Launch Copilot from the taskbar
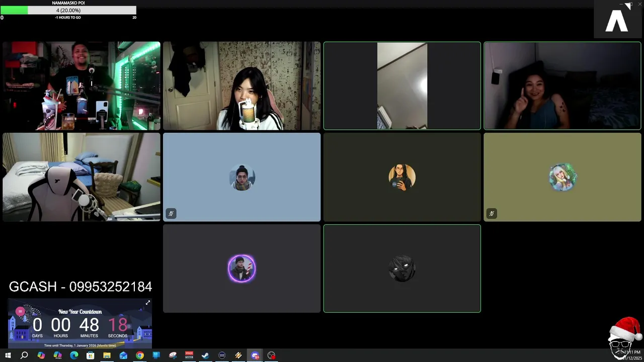The image size is (644, 362). [x=41, y=355]
